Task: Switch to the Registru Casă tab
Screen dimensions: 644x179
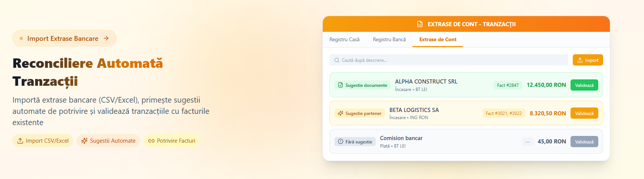Action: 344,39
